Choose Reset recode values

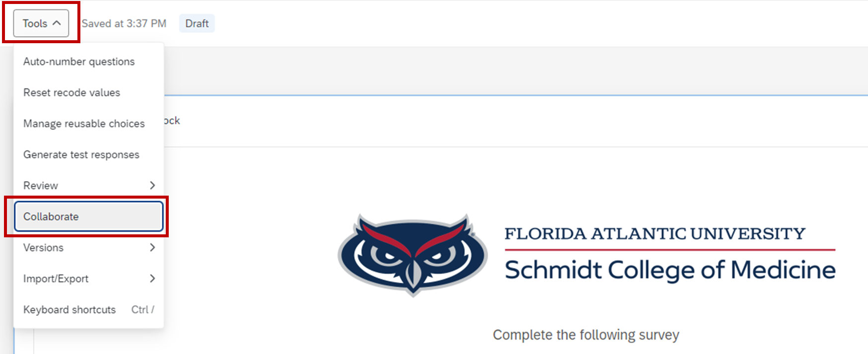pyautogui.click(x=88, y=92)
